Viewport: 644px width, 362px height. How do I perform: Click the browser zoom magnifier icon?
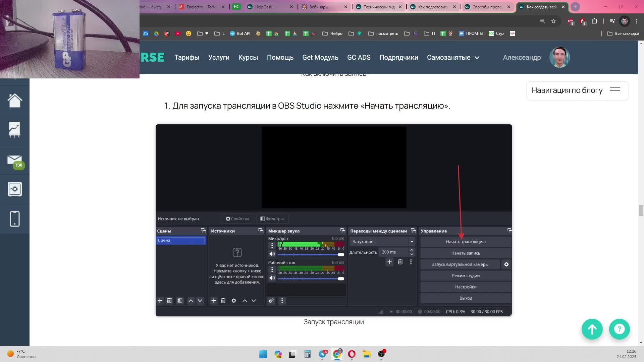coord(542,21)
